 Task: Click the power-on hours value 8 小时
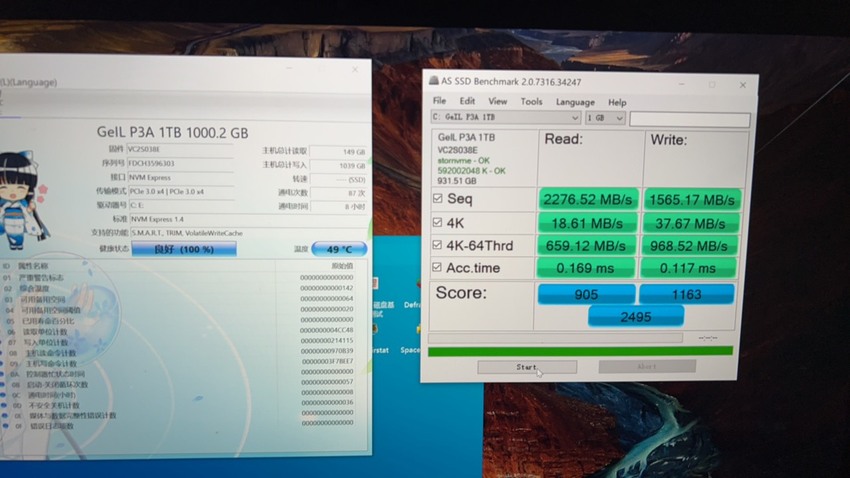pos(338,207)
